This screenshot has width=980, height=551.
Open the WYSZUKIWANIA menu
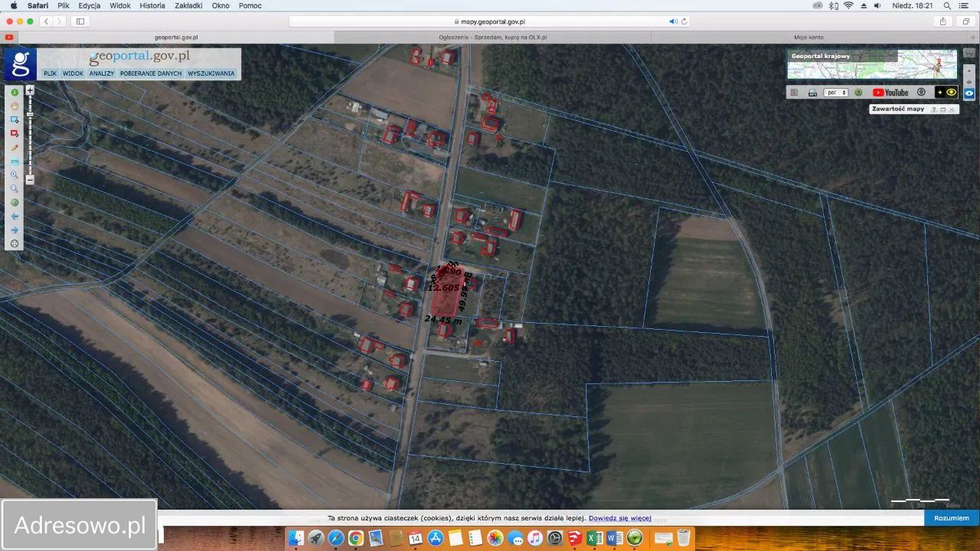(211, 73)
